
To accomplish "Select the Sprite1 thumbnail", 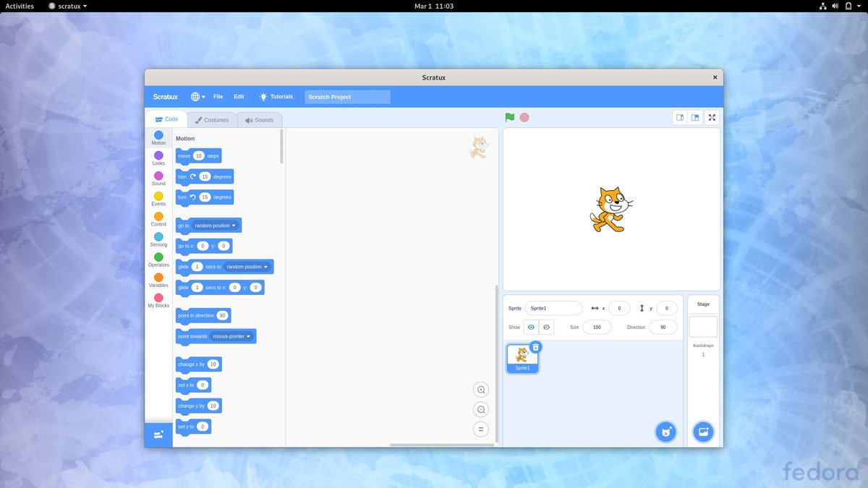I will pos(522,358).
